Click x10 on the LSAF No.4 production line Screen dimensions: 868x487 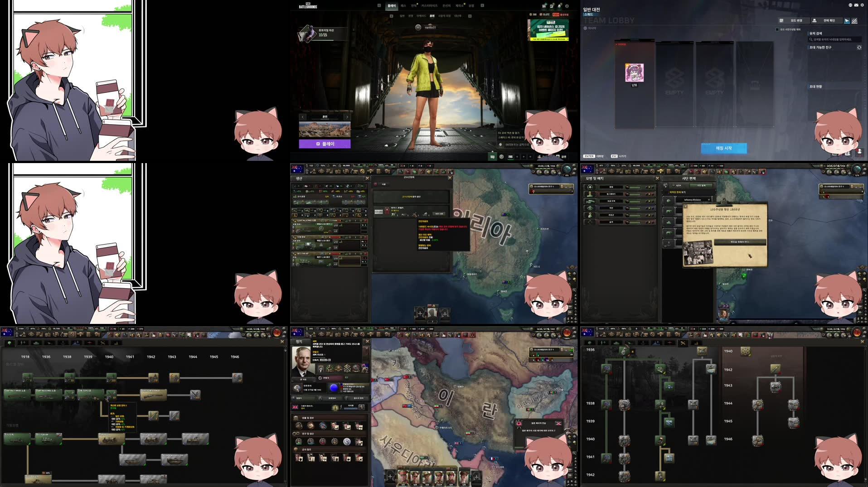[336, 225]
